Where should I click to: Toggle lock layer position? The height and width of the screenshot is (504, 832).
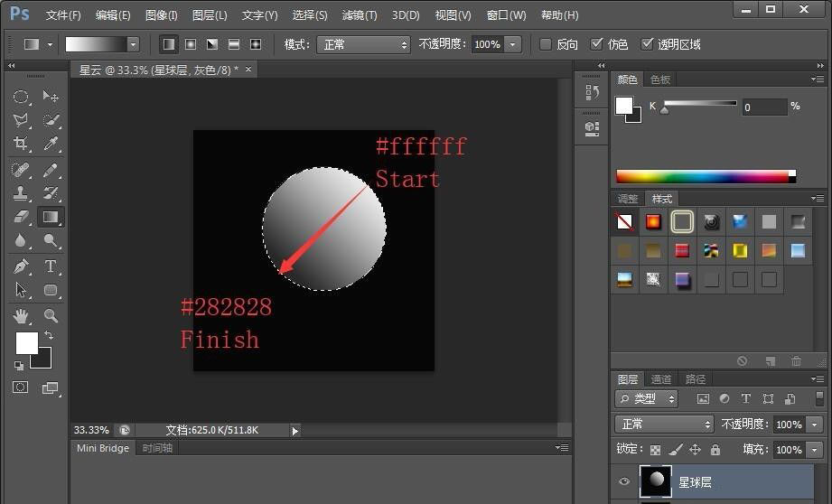point(695,450)
